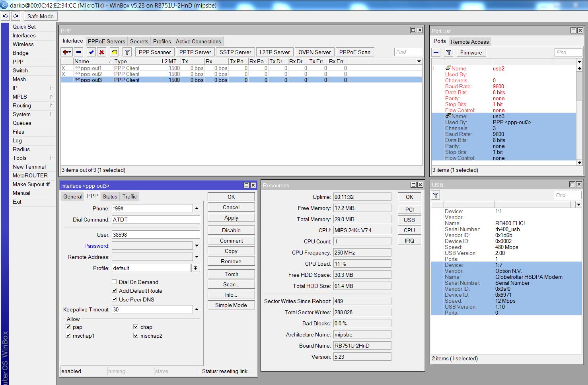This screenshot has height=385, width=588.
Task: Click the add new interface icon in PPP
Action: [x=65, y=52]
